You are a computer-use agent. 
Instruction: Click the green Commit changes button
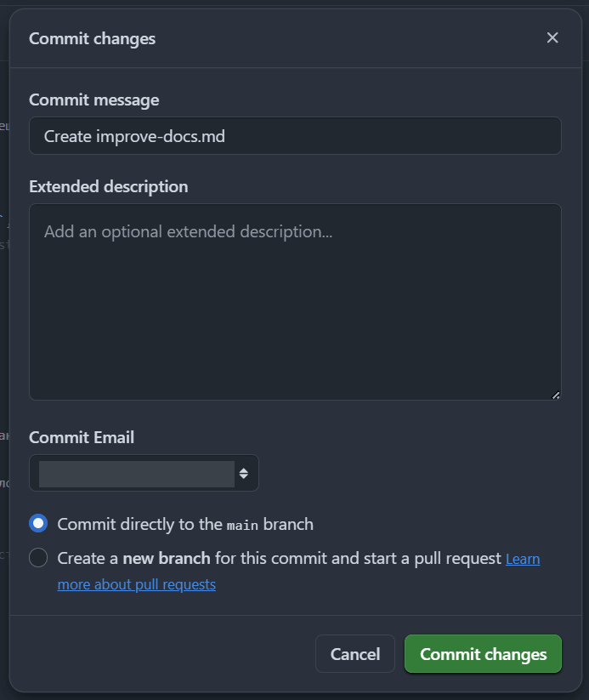point(483,654)
